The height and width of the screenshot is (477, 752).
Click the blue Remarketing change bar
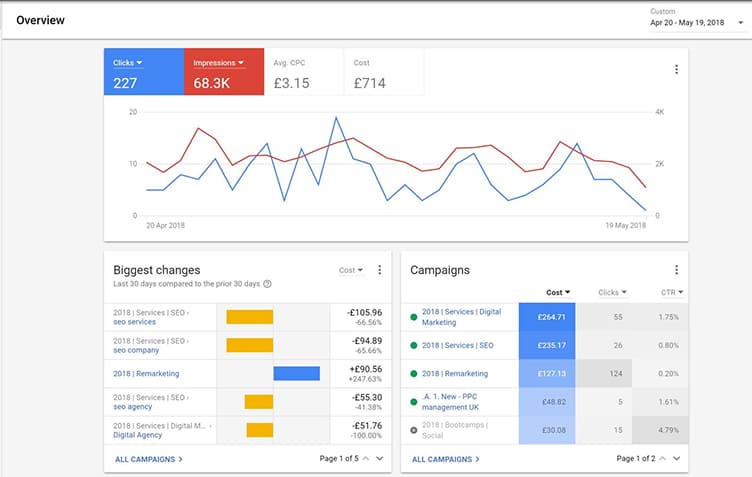(x=296, y=373)
